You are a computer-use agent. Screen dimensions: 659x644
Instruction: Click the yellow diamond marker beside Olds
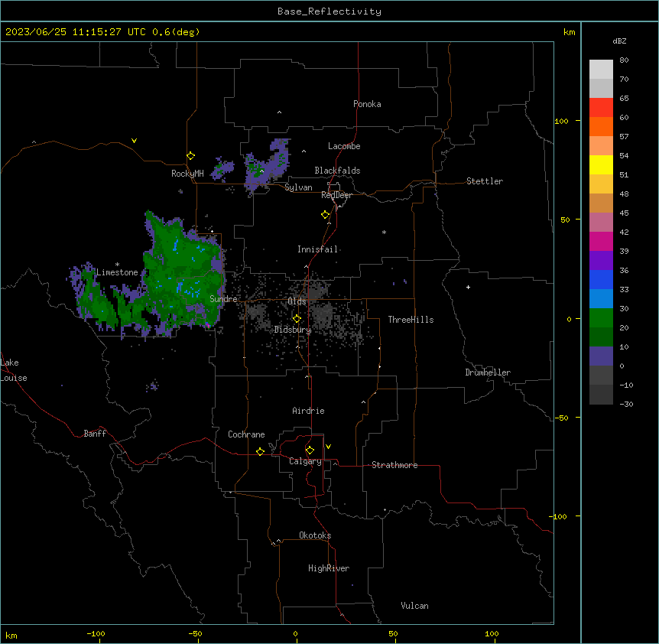click(297, 319)
